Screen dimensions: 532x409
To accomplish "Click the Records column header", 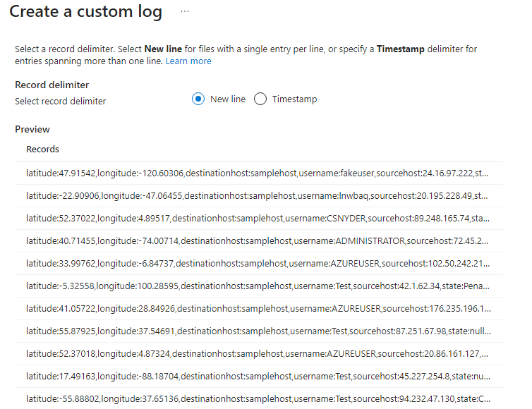I will pyautogui.click(x=43, y=149).
